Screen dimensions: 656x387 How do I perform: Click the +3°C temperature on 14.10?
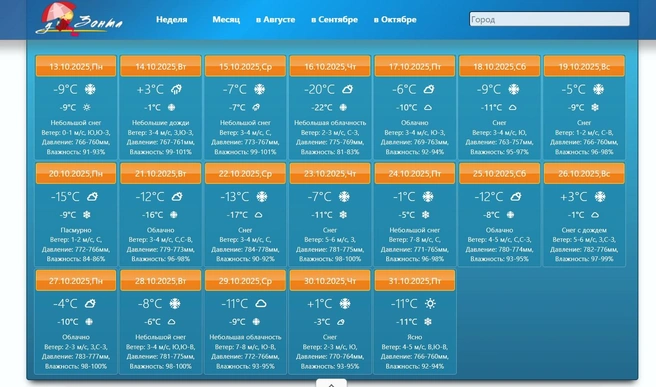tap(150, 89)
